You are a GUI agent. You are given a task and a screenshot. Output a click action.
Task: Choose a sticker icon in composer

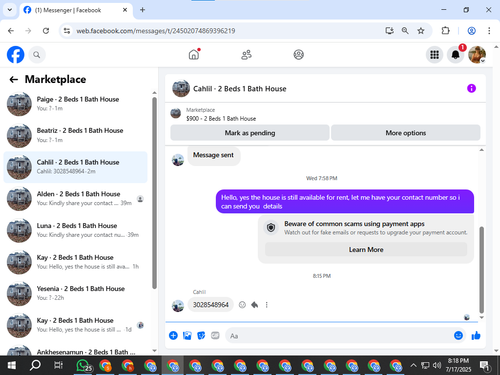[201, 335]
